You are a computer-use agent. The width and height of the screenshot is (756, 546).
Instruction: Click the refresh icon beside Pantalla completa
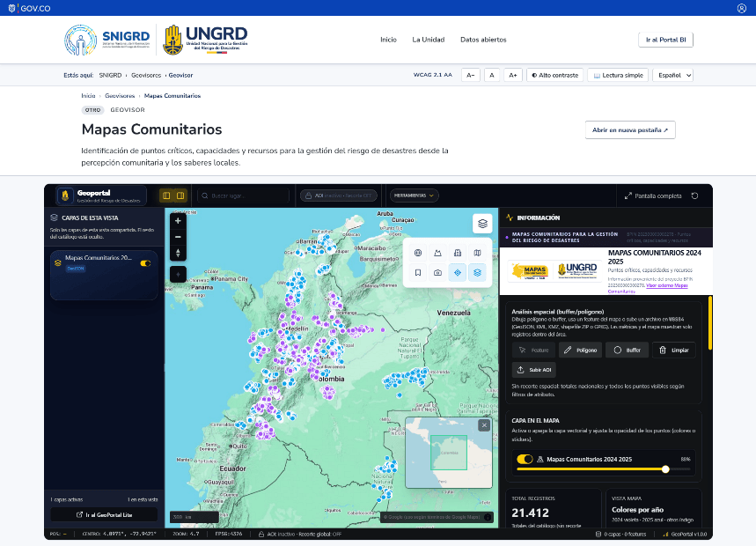(694, 196)
